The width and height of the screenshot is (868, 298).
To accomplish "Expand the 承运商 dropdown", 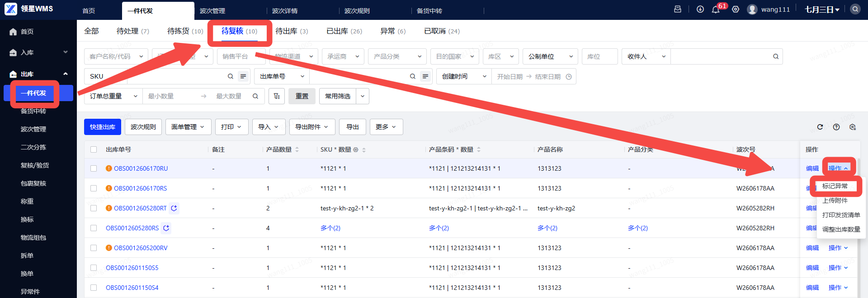I will coord(343,56).
